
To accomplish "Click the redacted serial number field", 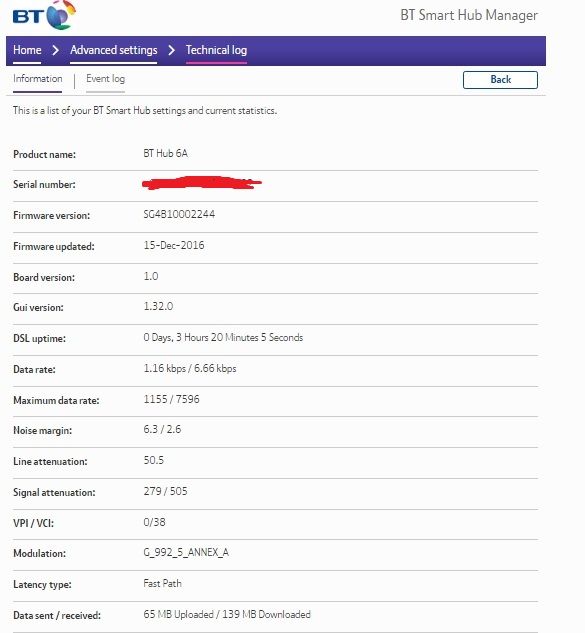I will point(202,183).
